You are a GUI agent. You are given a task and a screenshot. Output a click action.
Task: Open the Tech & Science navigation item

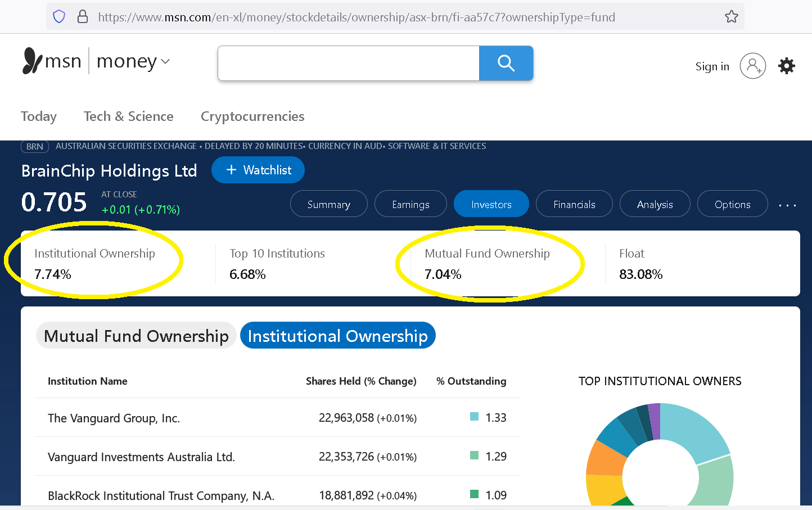pyautogui.click(x=129, y=116)
